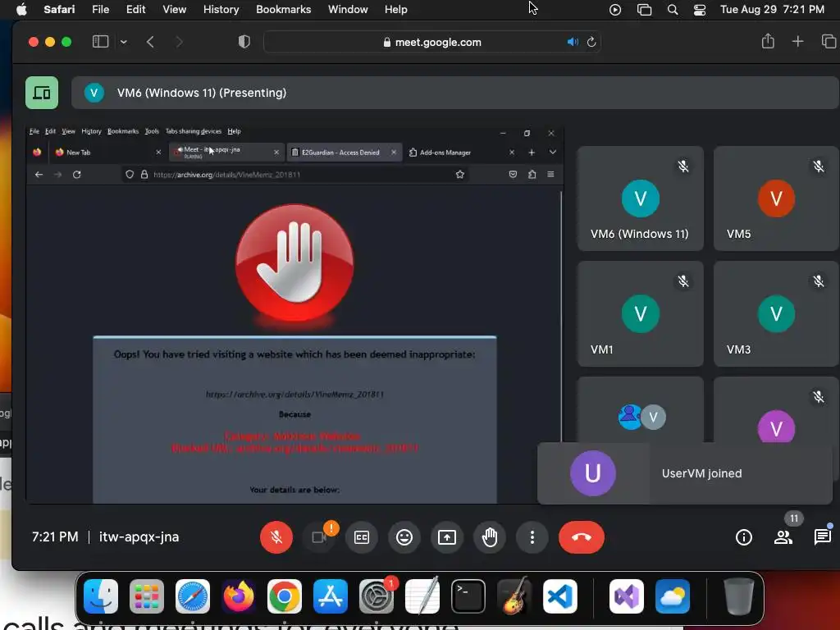Open Spotlight search in menu bar
This screenshot has width=840, height=630.
click(673, 10)
